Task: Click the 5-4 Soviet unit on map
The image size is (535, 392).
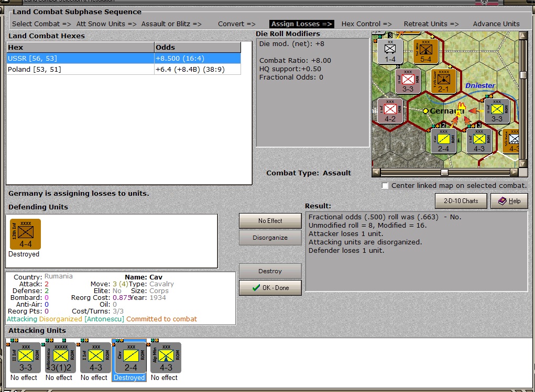Action: click(x=425, y=50)
